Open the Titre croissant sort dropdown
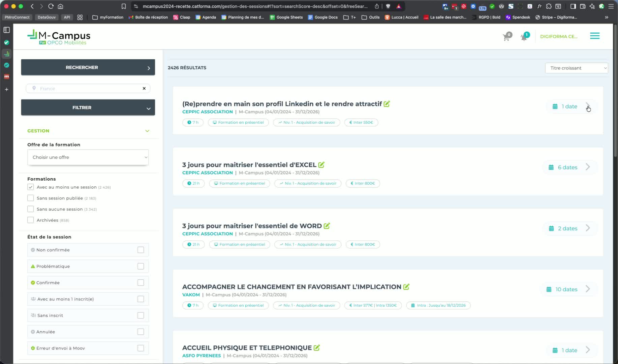The image size is (618, 364). 577,68
